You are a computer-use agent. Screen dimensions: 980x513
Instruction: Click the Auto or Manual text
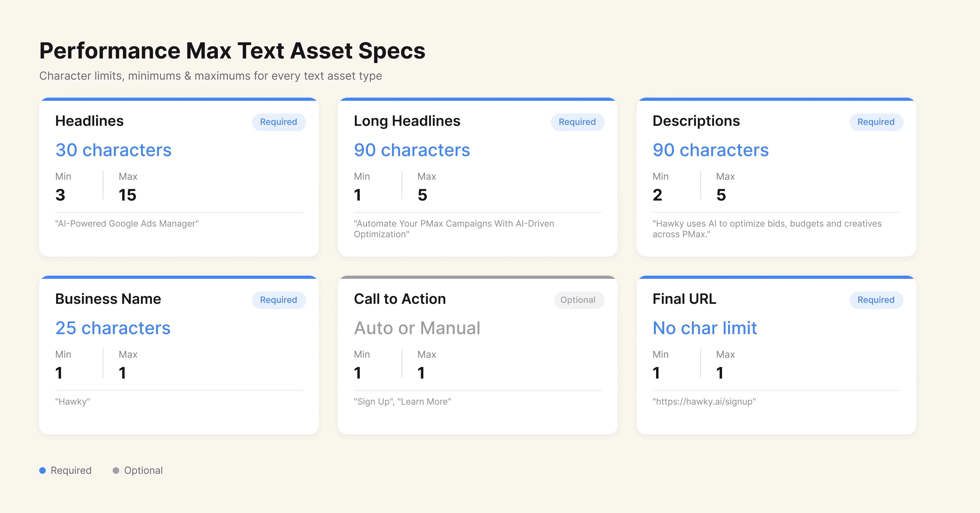click(417, 328)
